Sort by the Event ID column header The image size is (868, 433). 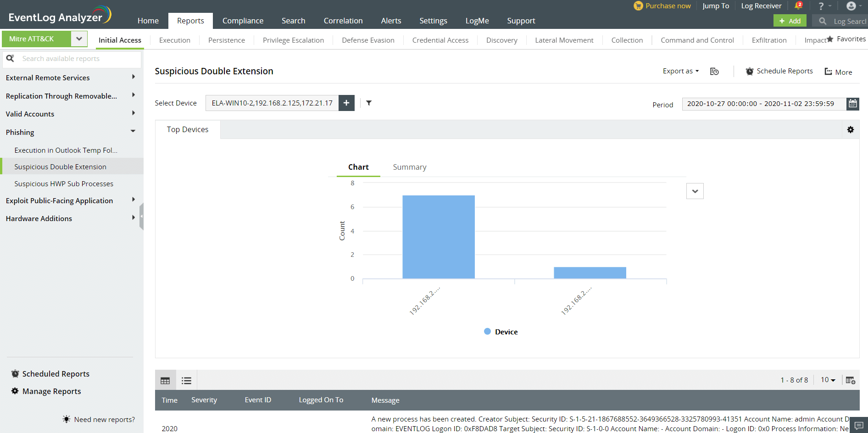(x=258, y=400)
